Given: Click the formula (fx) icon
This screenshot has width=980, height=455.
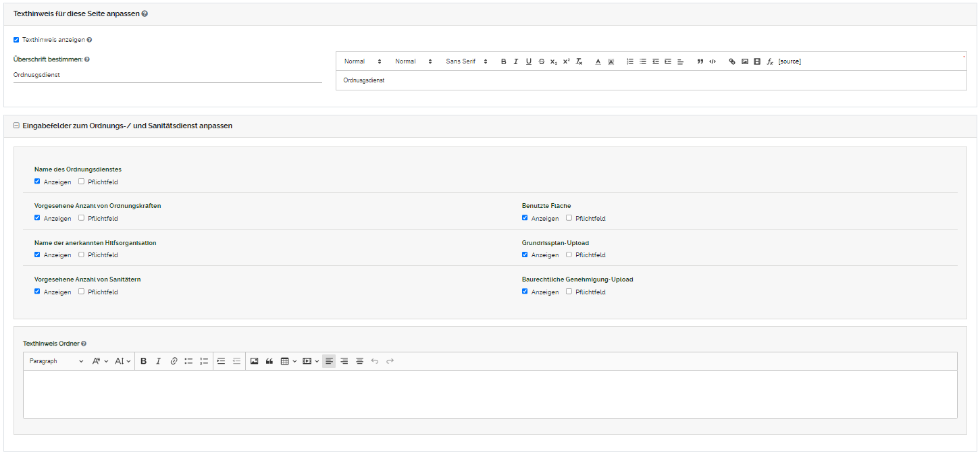Looking at the screenshot, I should pyautogui.click(x=770, y=61).
